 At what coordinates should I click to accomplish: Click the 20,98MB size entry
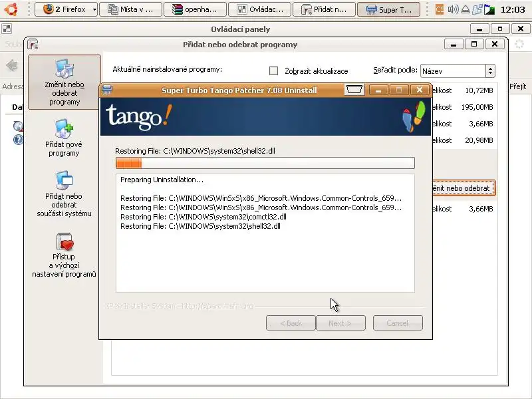click(479, 140)
